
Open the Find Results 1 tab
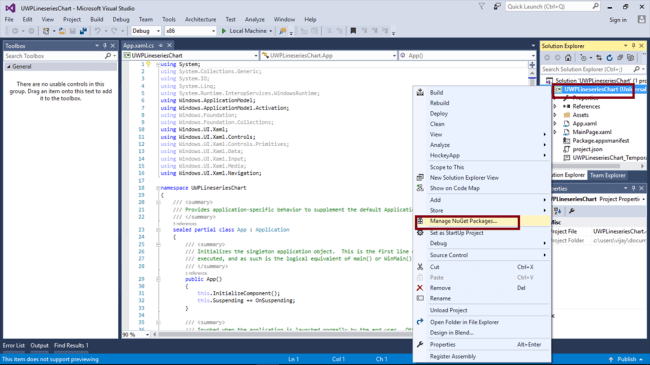click(x=71, y=346)
